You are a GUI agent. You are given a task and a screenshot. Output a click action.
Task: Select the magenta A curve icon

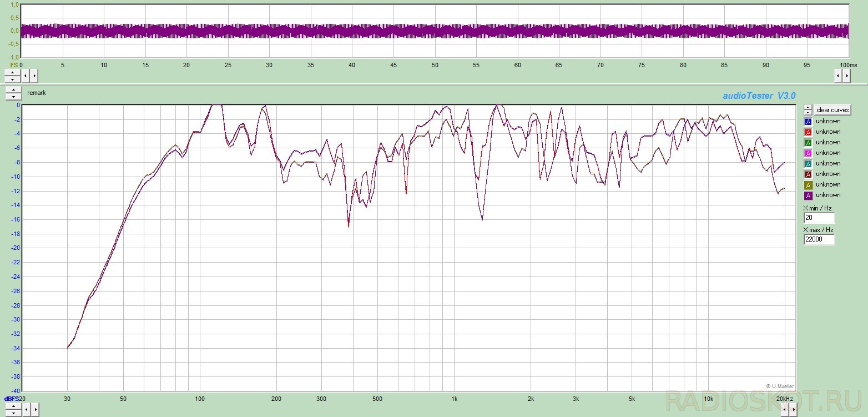[x=808, y=153]
